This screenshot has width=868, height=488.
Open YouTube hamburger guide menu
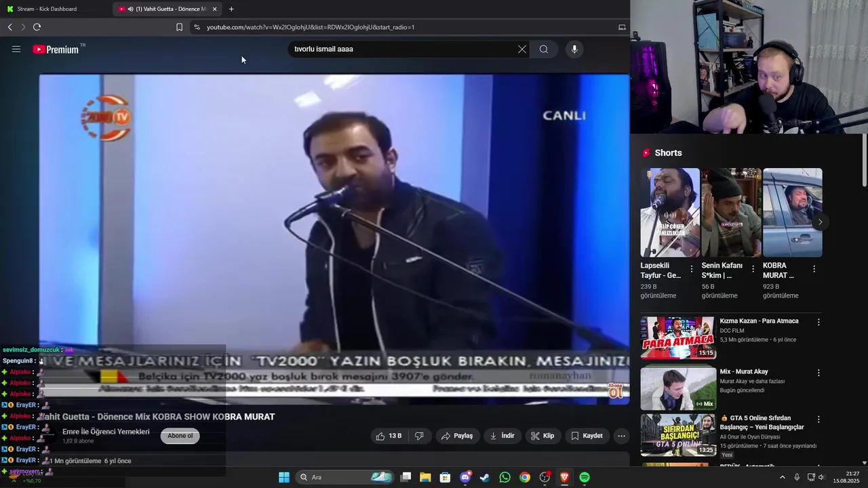(x=16, y=49)
